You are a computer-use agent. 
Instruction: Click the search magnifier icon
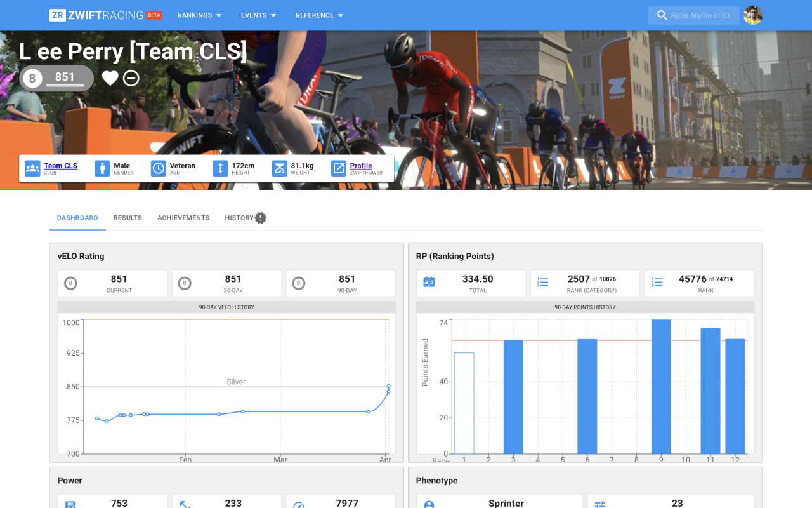[662, 15]
